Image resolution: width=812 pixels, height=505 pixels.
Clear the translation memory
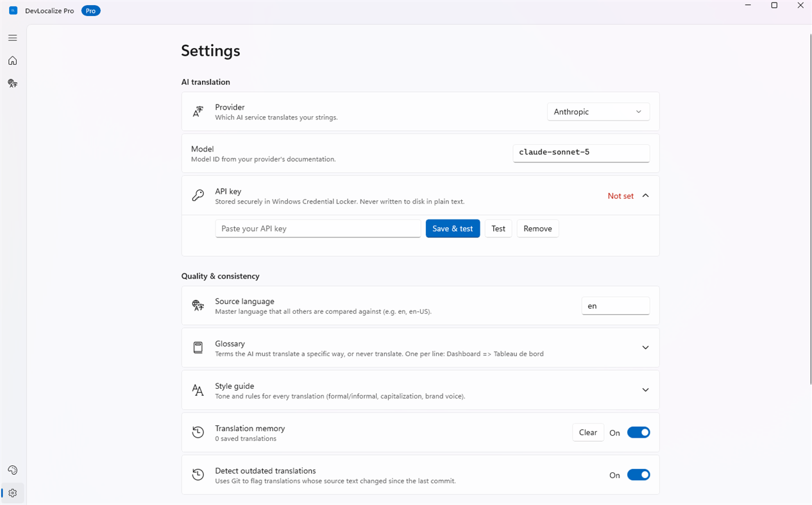588,432
